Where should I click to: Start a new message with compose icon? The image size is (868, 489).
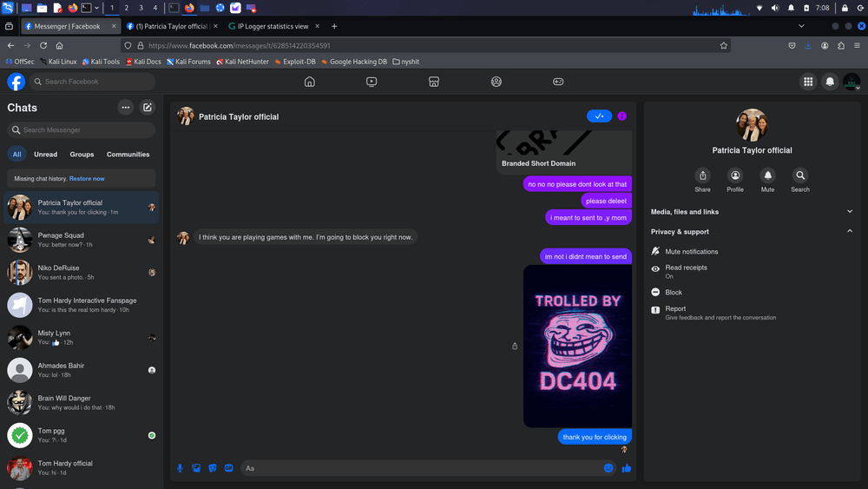tap(148, 108)
